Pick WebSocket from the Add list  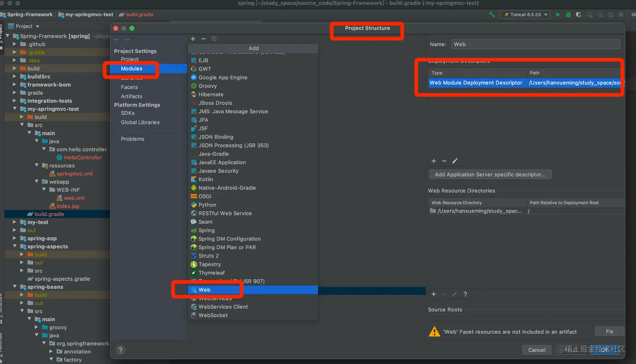click(253, 315)
